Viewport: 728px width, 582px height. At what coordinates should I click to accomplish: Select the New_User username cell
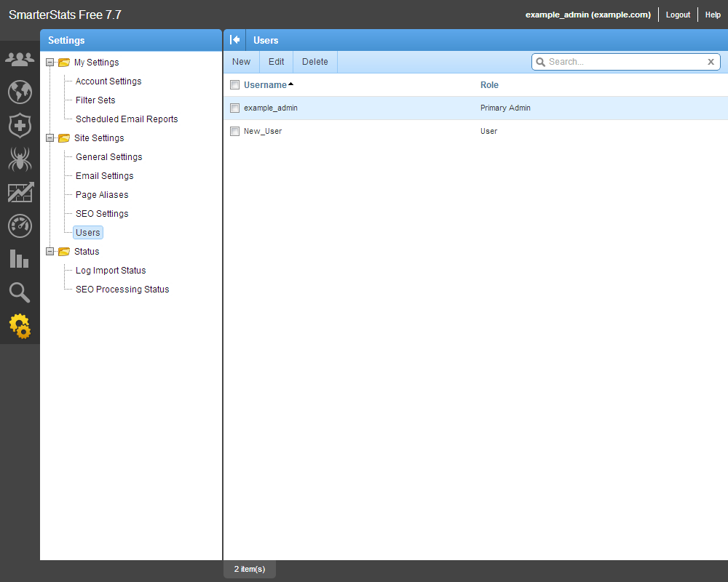pyautogui.click(x=263, y=132)
